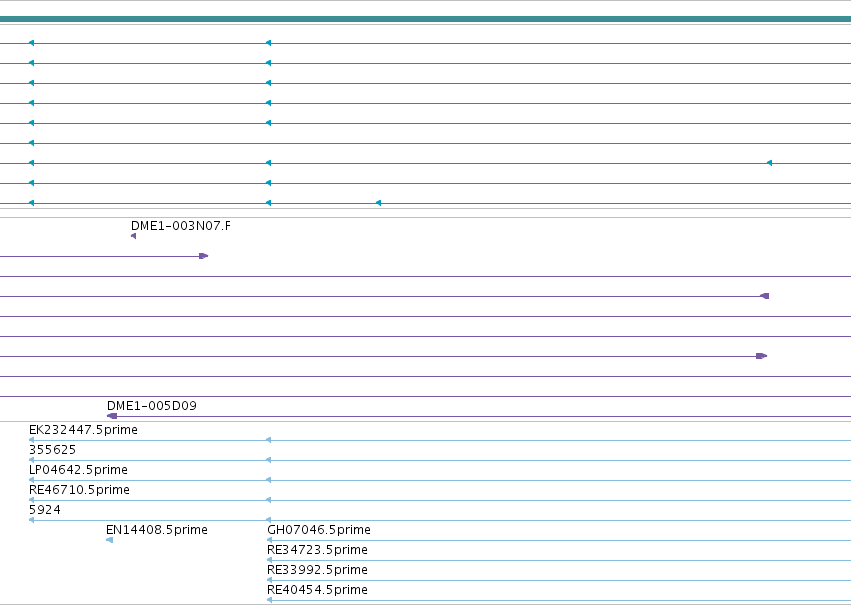851x605 pixels.
Task: Select the RE46710.5prime EST label
Action: (79, 490)
